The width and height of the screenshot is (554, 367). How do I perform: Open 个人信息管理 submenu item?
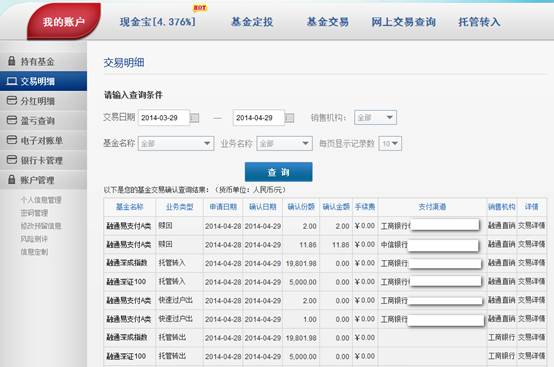point(41,200)
